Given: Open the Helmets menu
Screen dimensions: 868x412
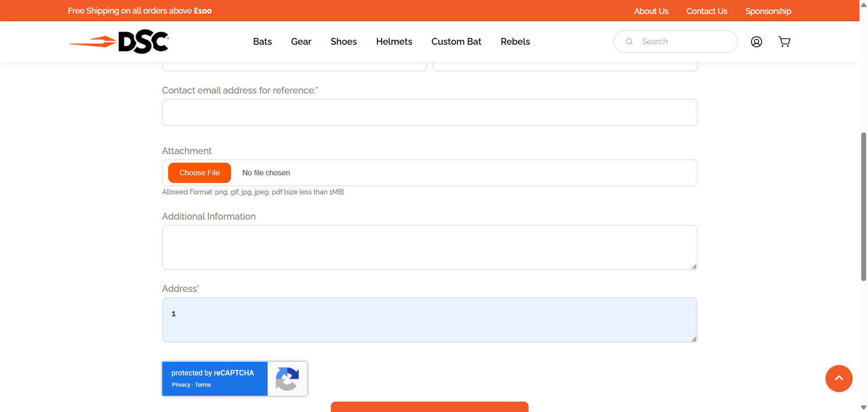Looking at the screenshot, I should [x=394, y=42].
